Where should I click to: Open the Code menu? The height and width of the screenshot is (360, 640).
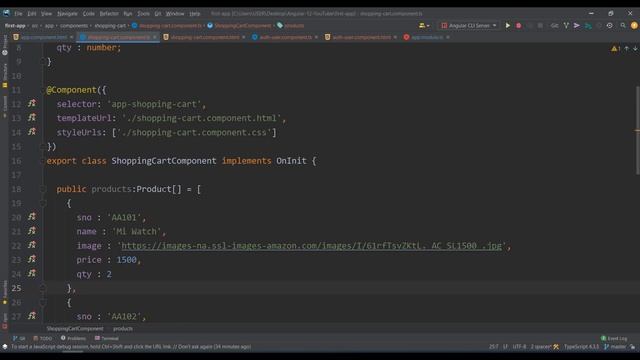coord(89,13)
